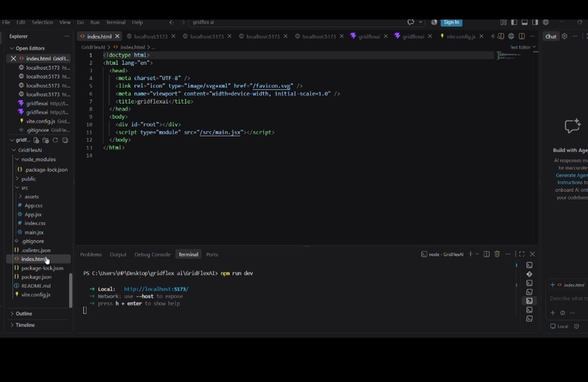Collapse the src folder
Image resolution: width=588 pixels, height=382 pixels.
click(x=17, y=188)
